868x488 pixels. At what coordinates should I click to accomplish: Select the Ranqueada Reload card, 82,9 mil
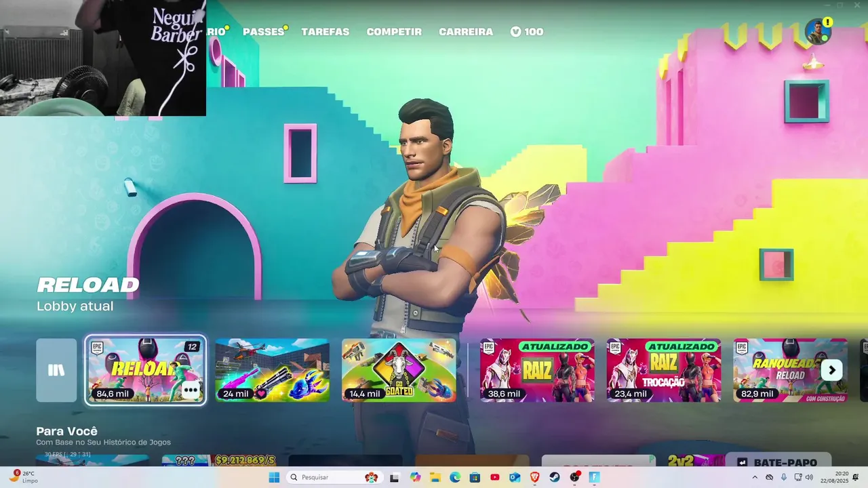tap(790, 370)
